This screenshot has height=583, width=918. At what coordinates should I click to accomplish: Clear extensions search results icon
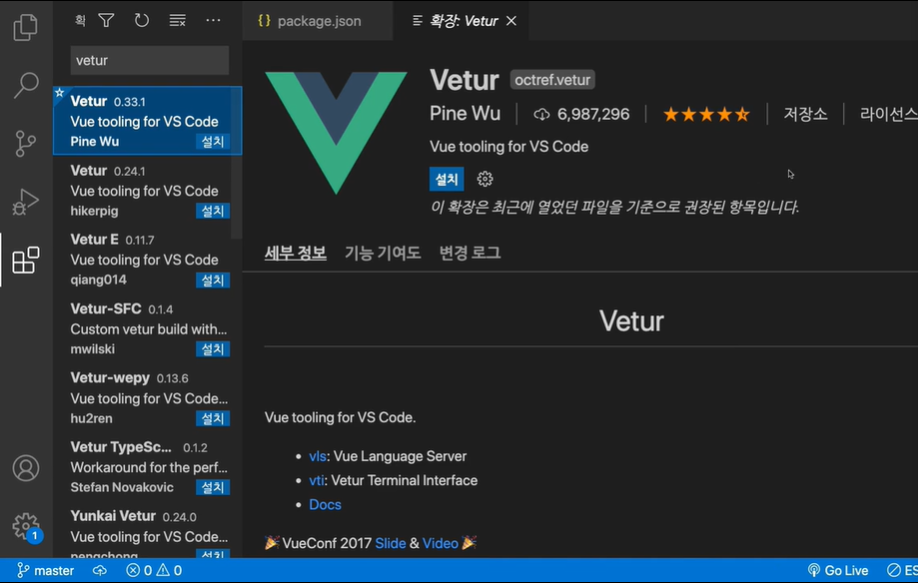[177, 20]
